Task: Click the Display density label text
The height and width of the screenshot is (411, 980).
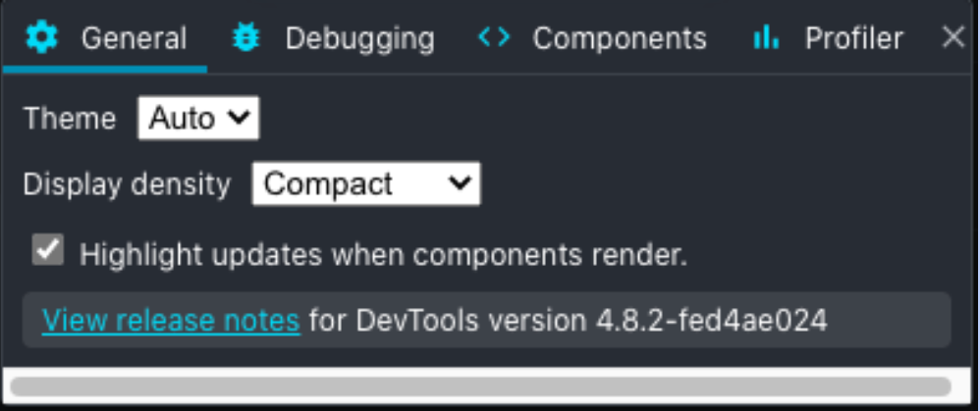Action: pyautogui.click(x=127, y=183)
